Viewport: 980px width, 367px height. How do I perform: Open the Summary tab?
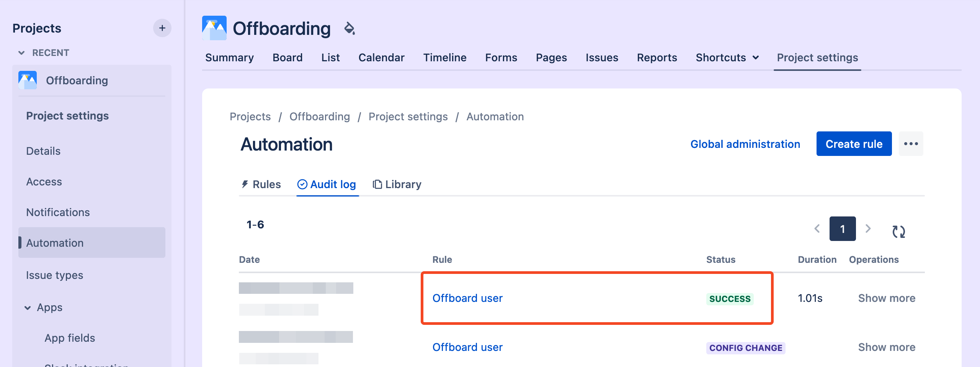pos(229,57)
